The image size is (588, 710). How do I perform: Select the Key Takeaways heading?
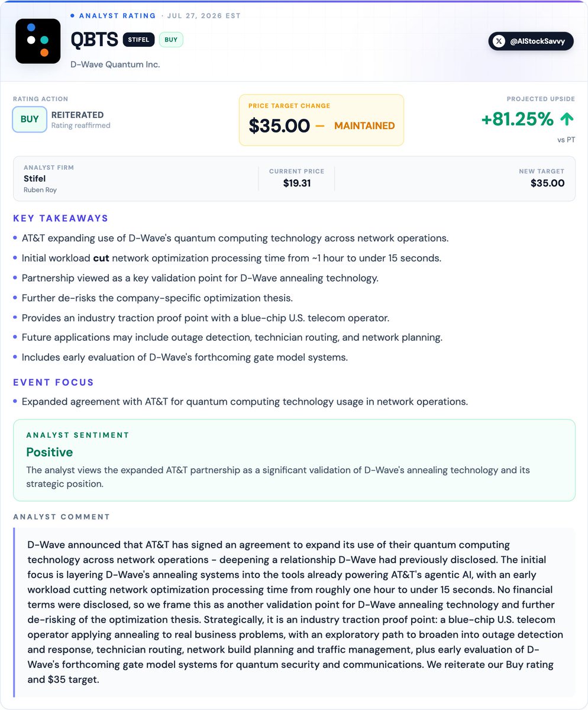61,218
